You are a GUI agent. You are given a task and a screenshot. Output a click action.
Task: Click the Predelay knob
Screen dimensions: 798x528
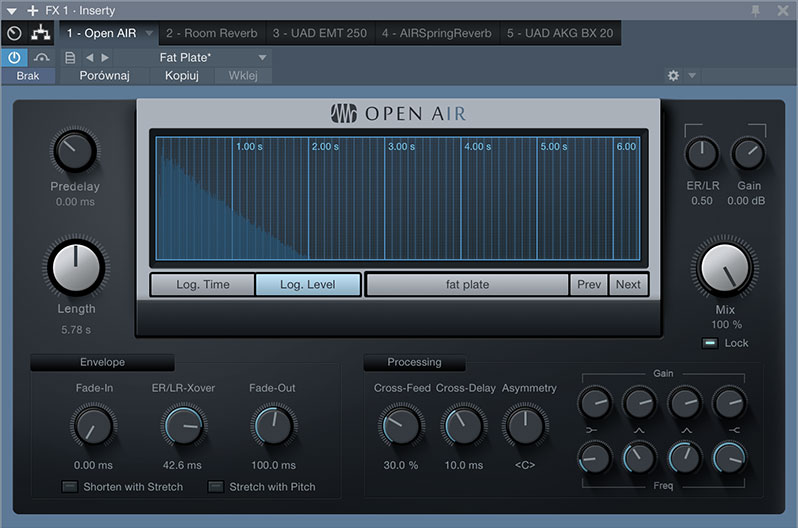pyautogui.click(x=75, y=151)
